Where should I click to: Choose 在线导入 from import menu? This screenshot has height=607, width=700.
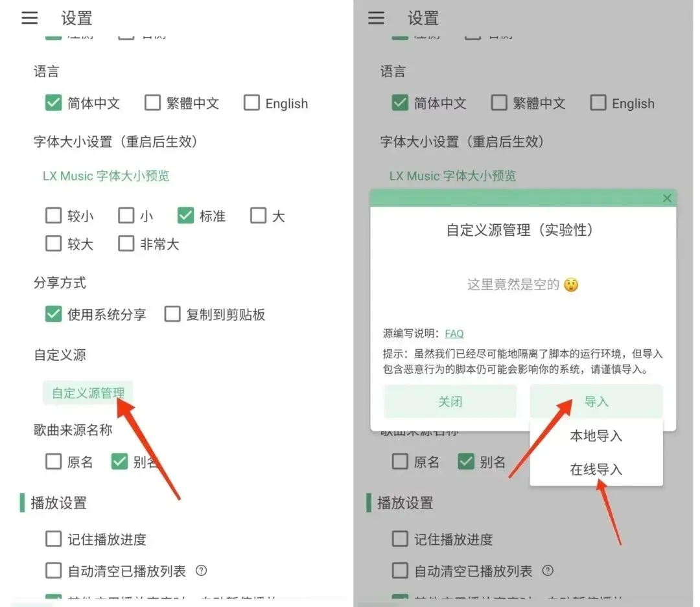tap(596, 469)
